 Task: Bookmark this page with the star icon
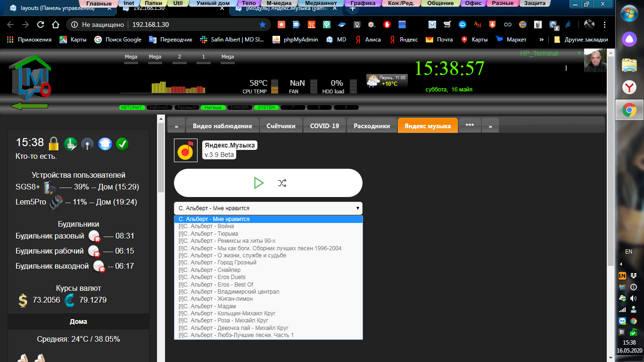coord(263,25)
